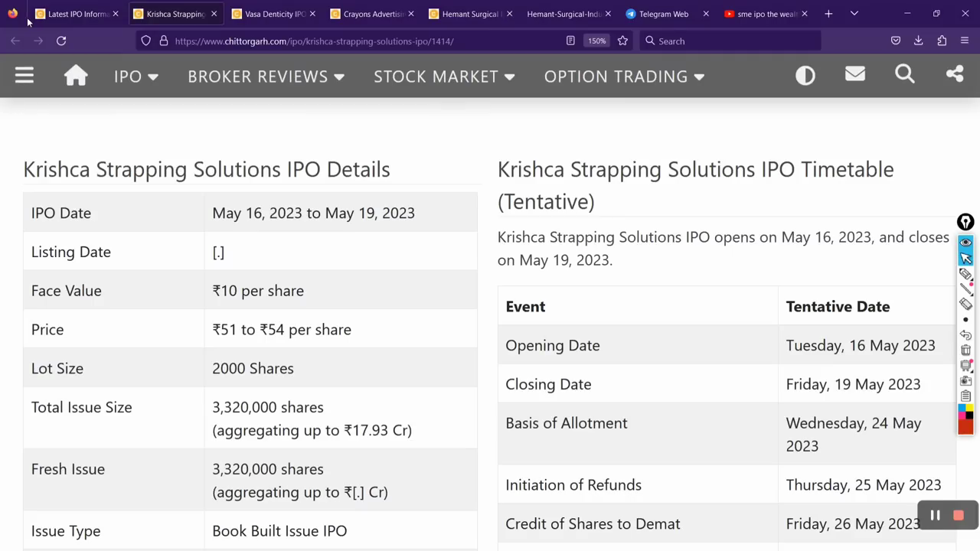
Task: Open a new browser tab
Action: [828, 14]
